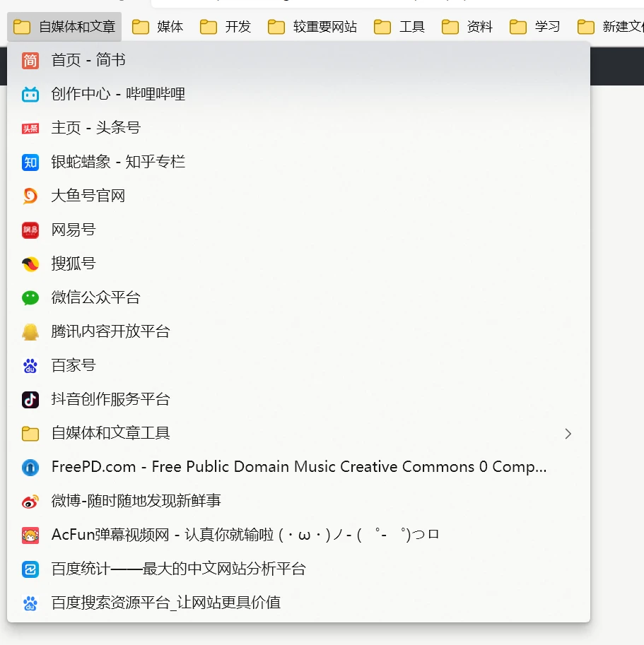Open bookmark 搜狐号
This screenshot has width=644, height=645.
click(298, 264)
